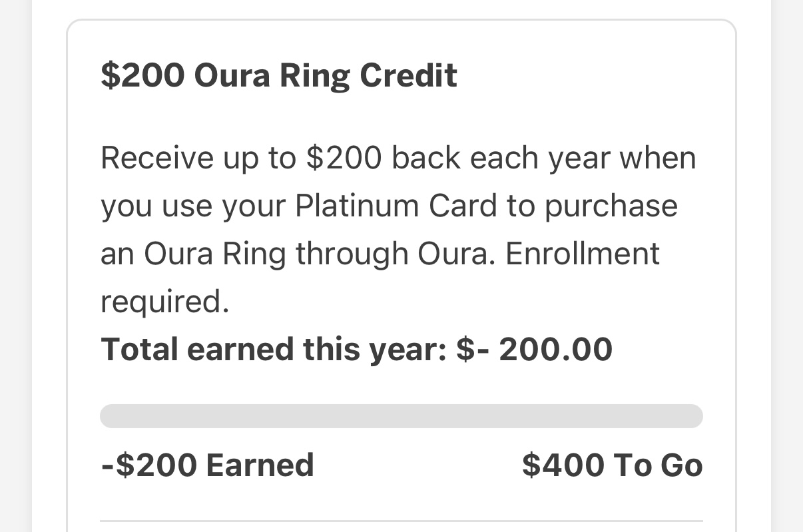Select the "-$200 Earned" label
Viewport: 803px width, 532px height.
pyautogui.click(x=207, y=465)
